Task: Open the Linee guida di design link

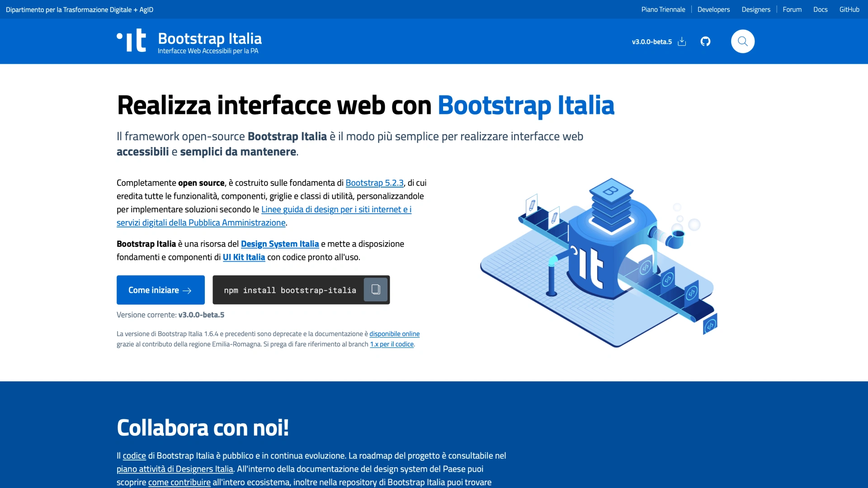Action: pos(264,216)
